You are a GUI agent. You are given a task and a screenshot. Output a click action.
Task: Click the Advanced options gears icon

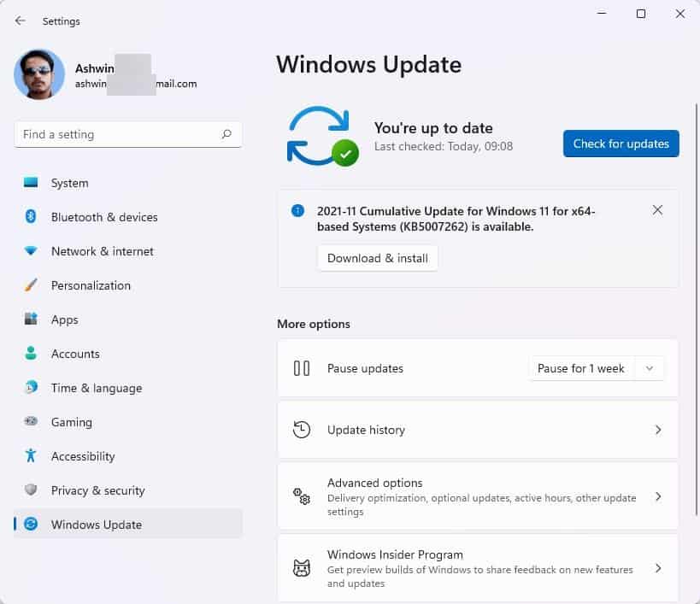click(302, 496)
